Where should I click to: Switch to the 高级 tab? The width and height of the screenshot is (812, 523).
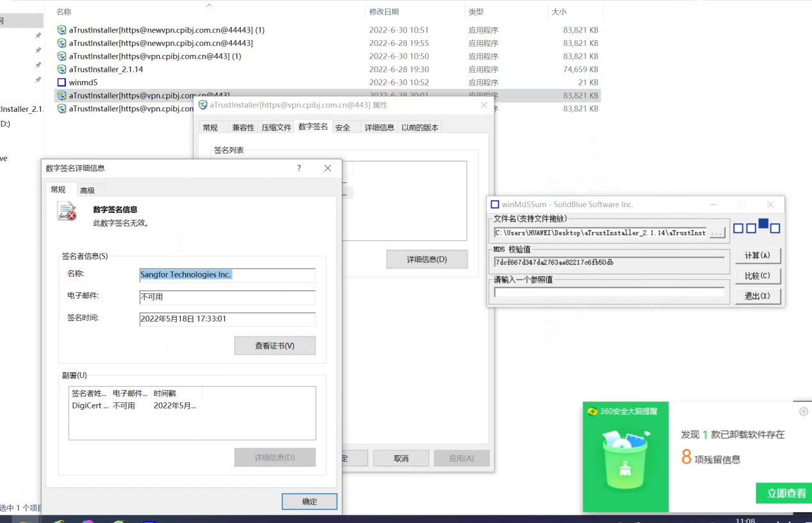[88, 191]
